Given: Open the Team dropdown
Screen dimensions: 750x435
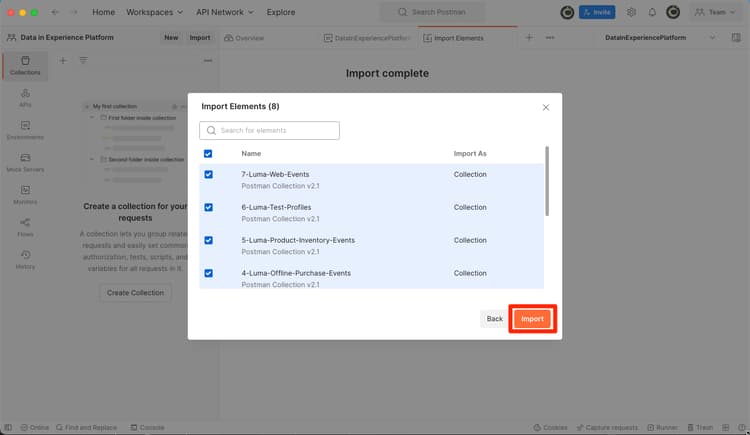Looking at the screenshot, I should [x=715, y=12].
